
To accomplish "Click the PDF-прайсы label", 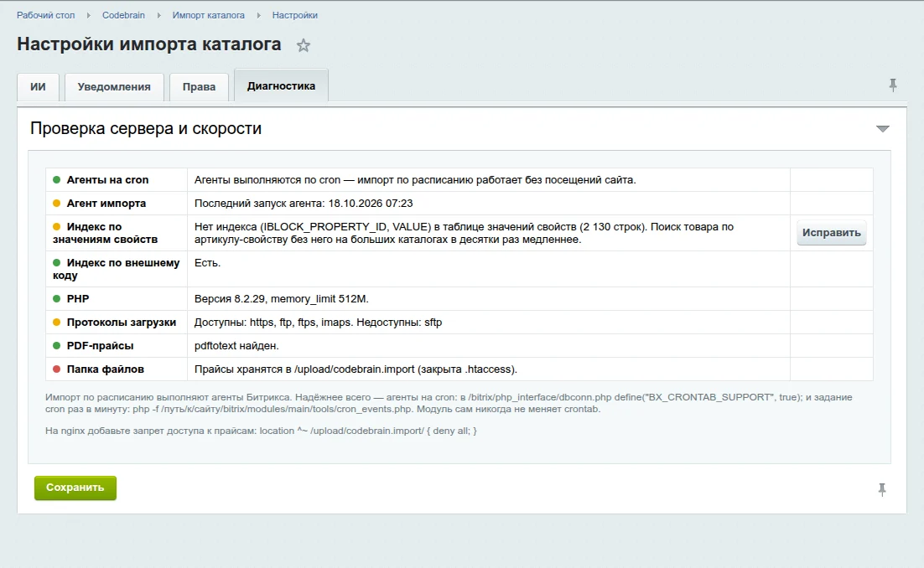I will tap(100, 346).
